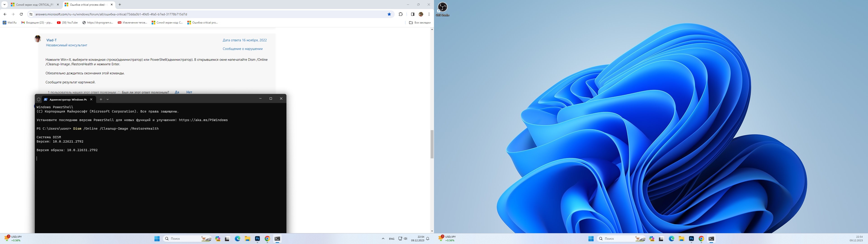The height and width of the screenshot is (244, 868).
Task: Open clock 22:54 on left taskbar
Action: coord(418,239)
